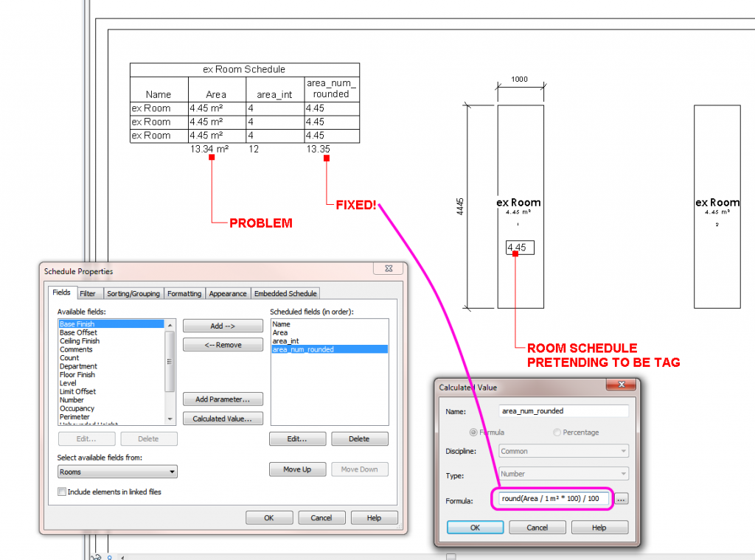Click the ellipsis button next to Formula field

[621, 499]
